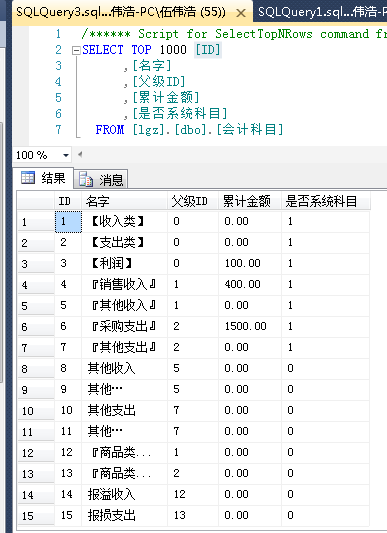Click the scroll-left arrow beside zoom box
Screen dimensions: 387x533
pos(80,155)
